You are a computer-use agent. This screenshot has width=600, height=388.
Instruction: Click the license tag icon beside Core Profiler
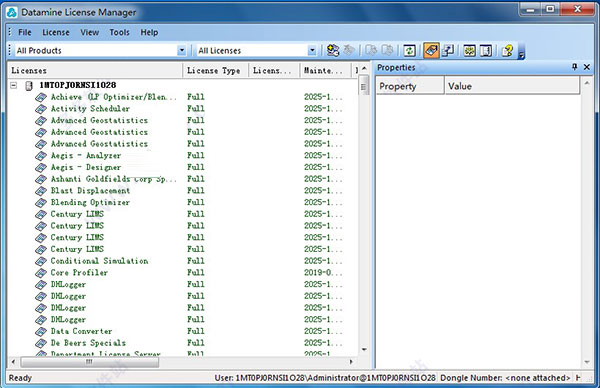[x=41, y=273]
